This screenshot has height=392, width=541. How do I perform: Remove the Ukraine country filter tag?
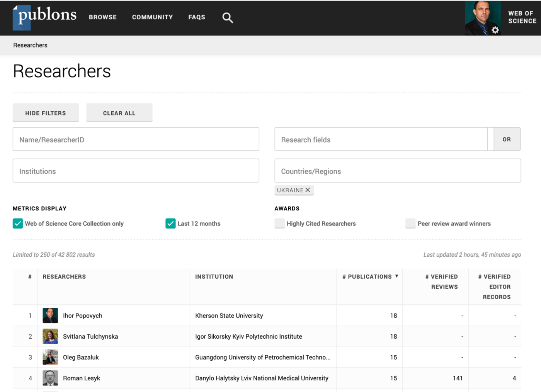coord(308,190)
